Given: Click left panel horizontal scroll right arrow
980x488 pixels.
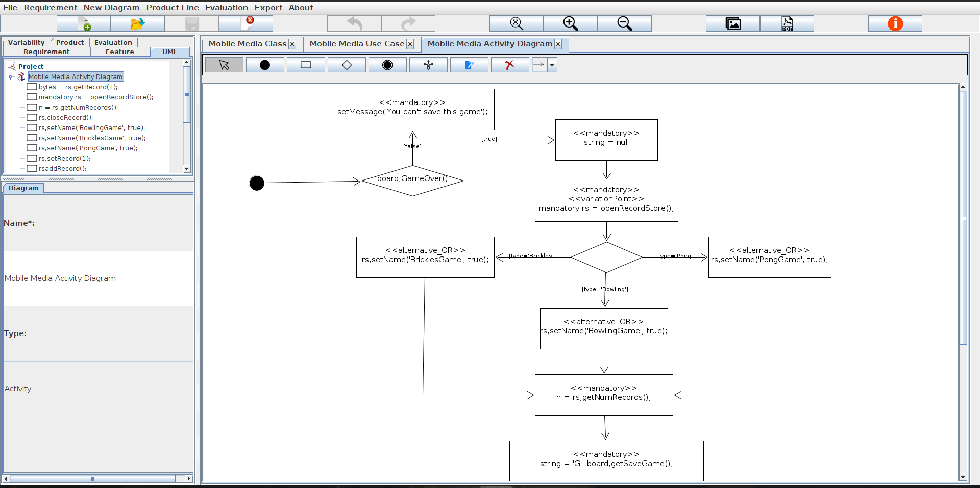Looking at the screenshot, I should [189, 479].
